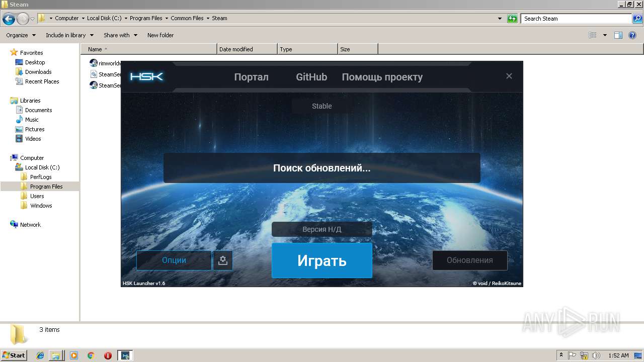Click the Stable channel label

point(322,106)
